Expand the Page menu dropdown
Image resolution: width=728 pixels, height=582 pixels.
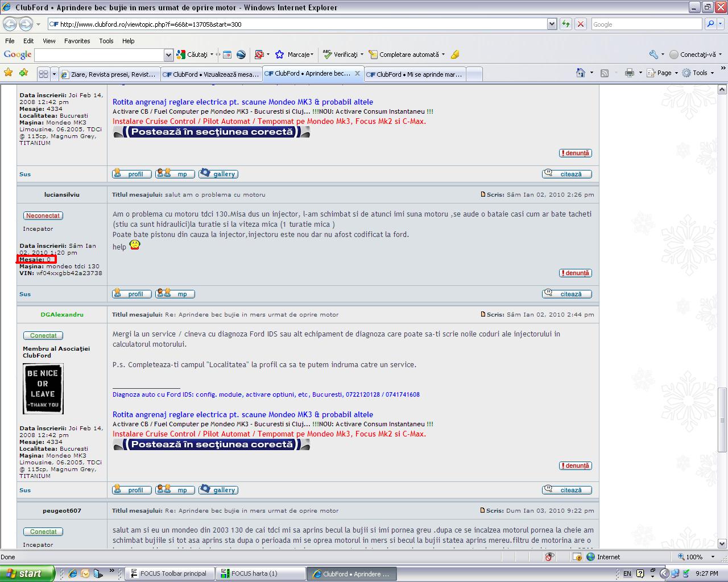point(676,73)
